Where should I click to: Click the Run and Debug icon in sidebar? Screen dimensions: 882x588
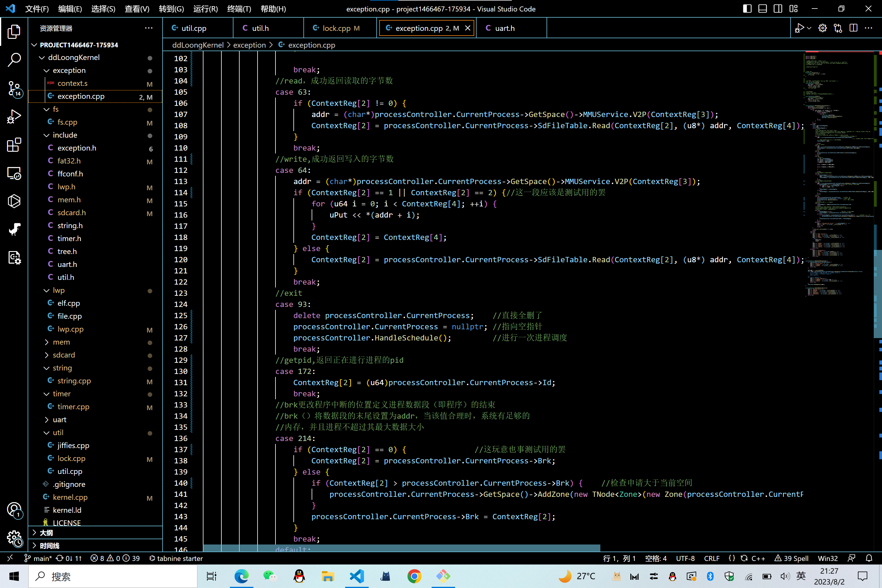coord(14,117)
